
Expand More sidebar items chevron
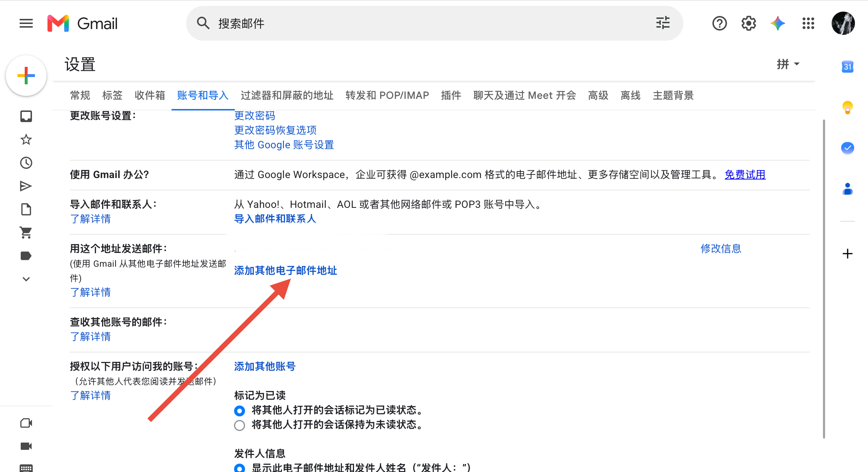coord(26,279)
